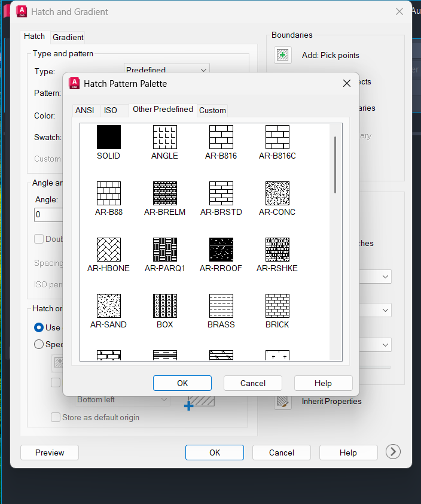421x504 pixels.
Task: Click Cancel in Hatch and Gradient dialog
Action: click(282, 453)
